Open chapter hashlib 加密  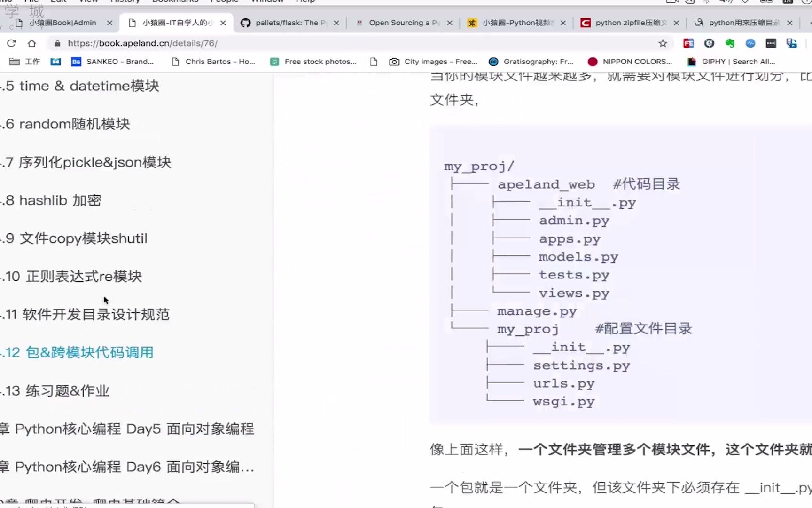point(51,200)
